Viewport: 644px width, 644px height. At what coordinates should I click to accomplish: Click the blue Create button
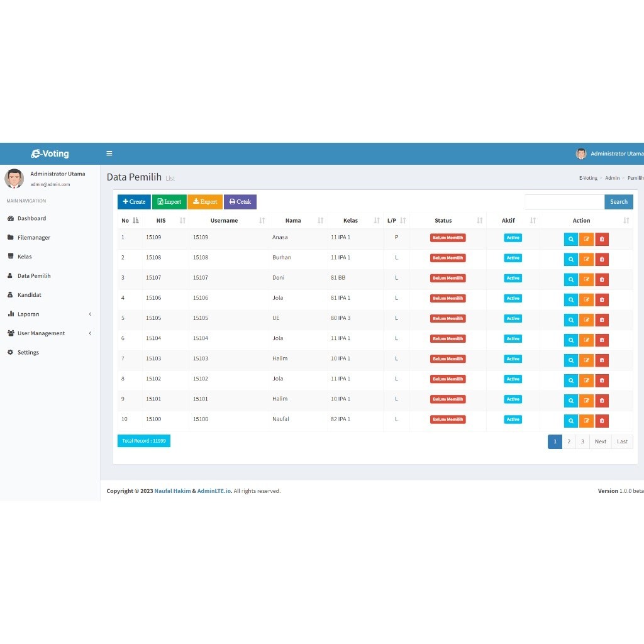click(x=134, y=202)
